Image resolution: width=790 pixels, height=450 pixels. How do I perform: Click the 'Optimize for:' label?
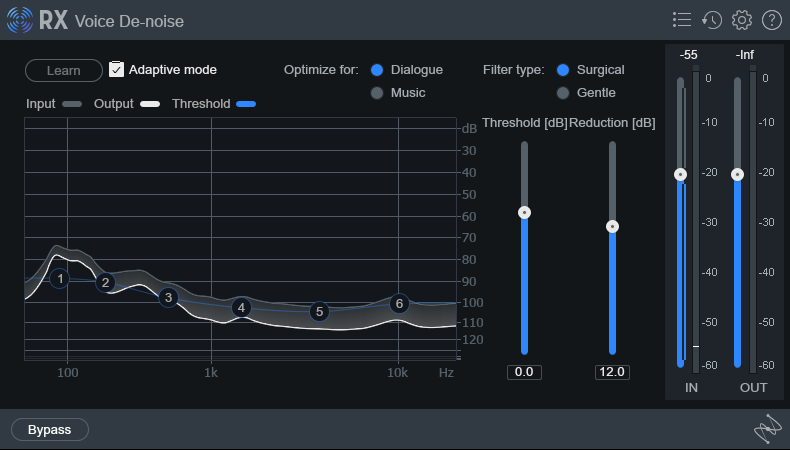[321, 70]
